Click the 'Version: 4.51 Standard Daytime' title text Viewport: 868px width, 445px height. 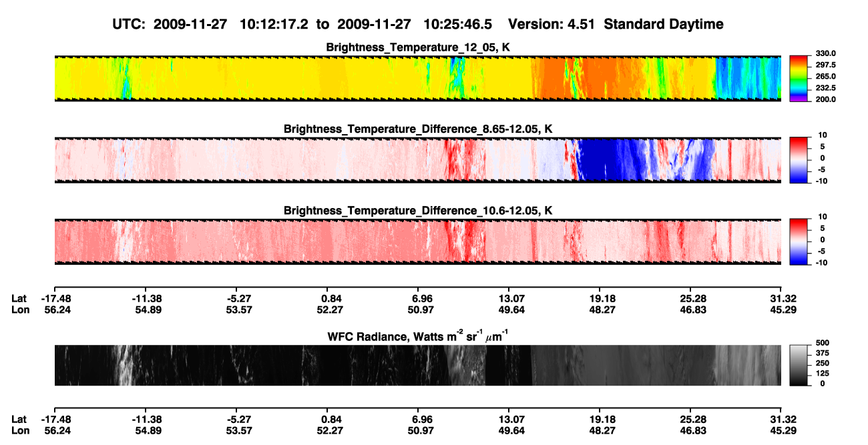coord(616,24)
